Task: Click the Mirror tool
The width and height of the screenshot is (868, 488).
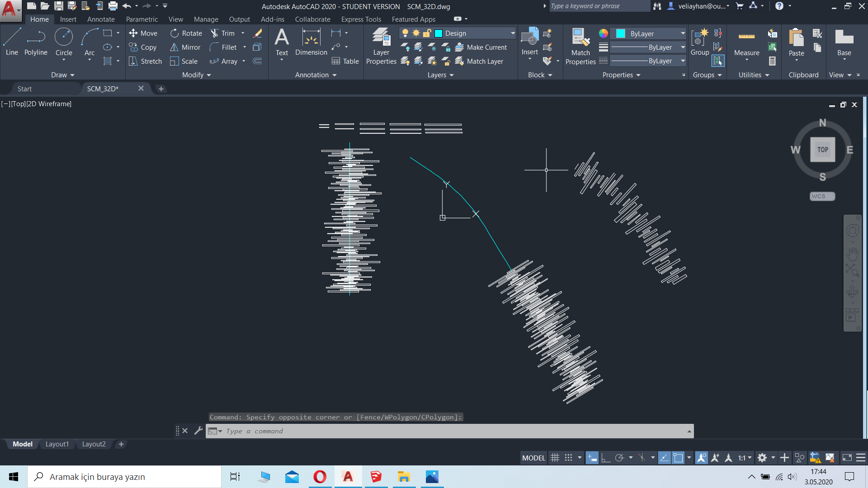Action: point(185,47)
